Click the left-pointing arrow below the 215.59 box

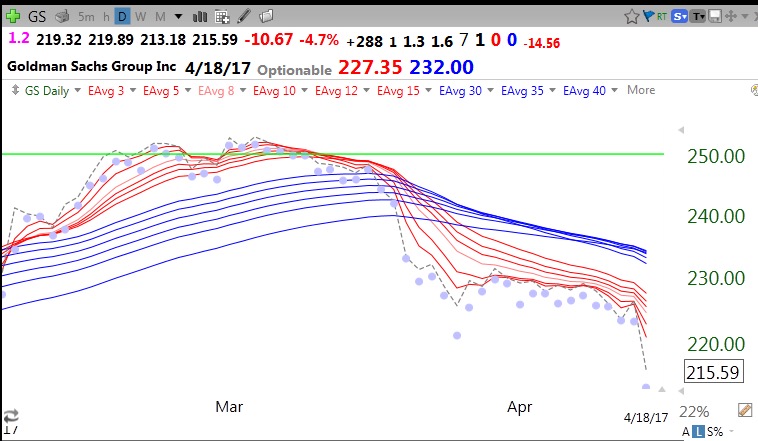[x=681, y=390]
